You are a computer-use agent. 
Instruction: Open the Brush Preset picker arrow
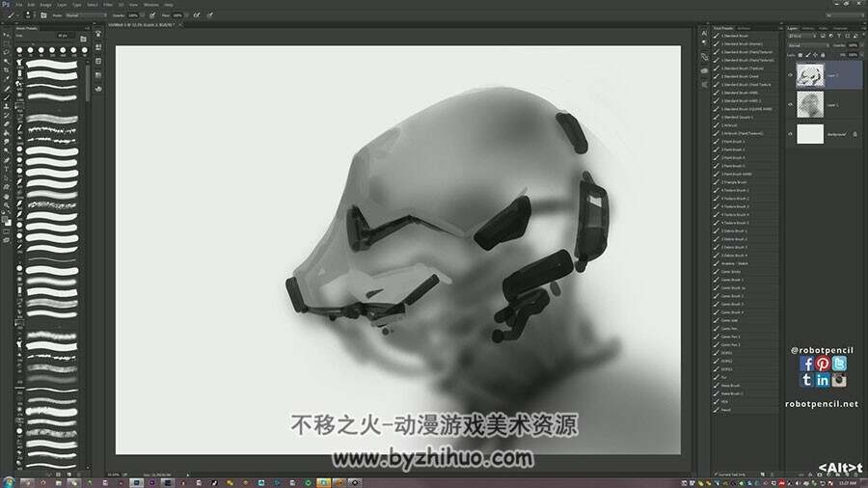click(34, 14)
